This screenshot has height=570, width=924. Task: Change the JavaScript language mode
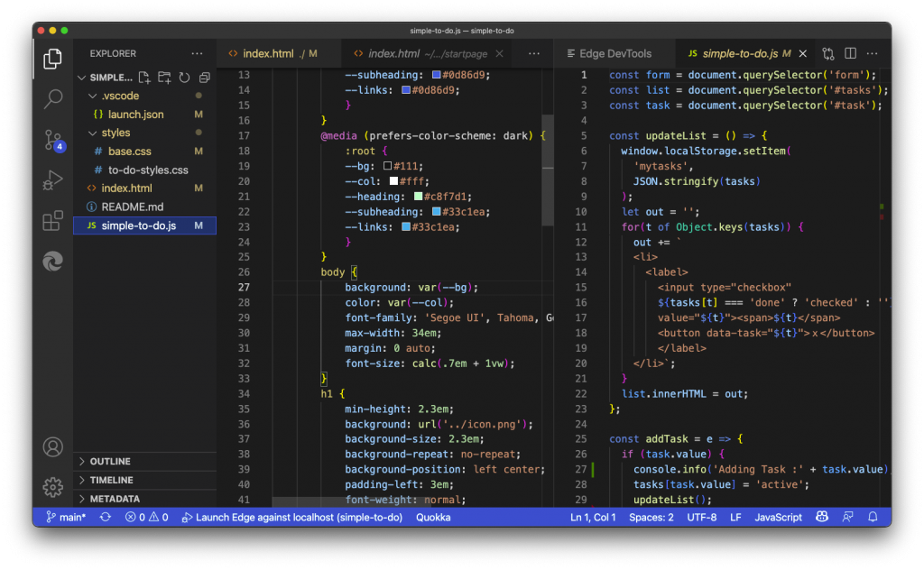(778, 517)
